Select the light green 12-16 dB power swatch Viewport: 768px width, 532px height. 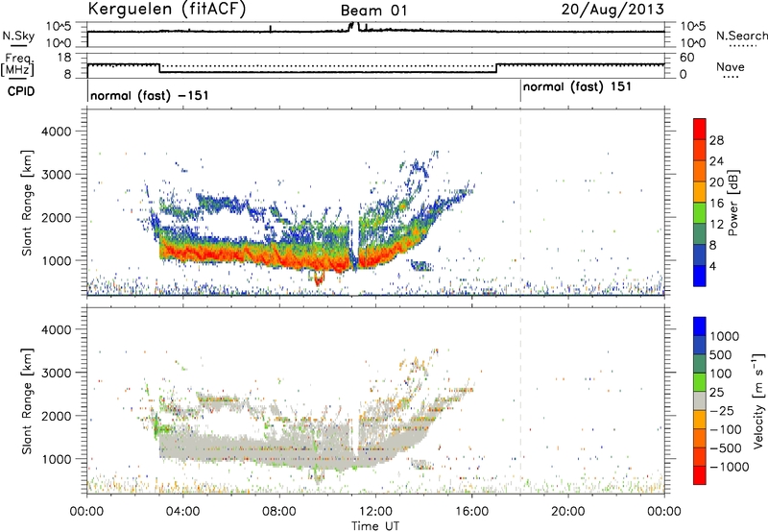coord(700,213)
